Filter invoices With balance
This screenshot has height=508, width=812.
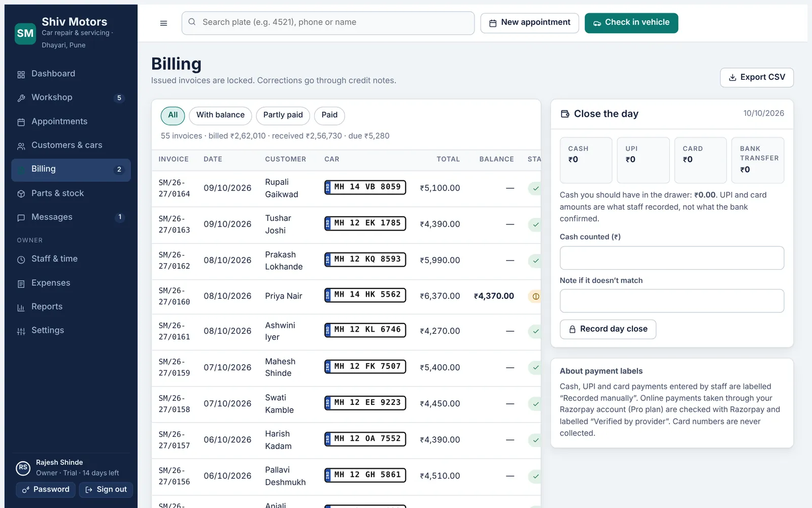(220, 115)
